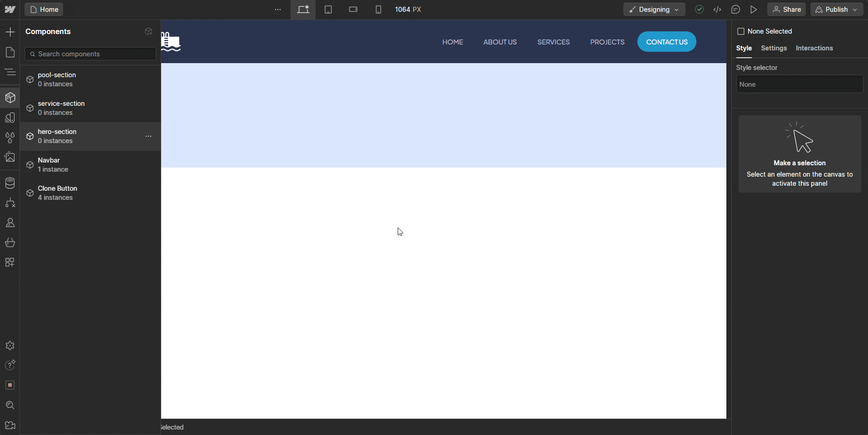Switch to mobile portrait breakpoint

pyautogui.click(x=378, y=10)
